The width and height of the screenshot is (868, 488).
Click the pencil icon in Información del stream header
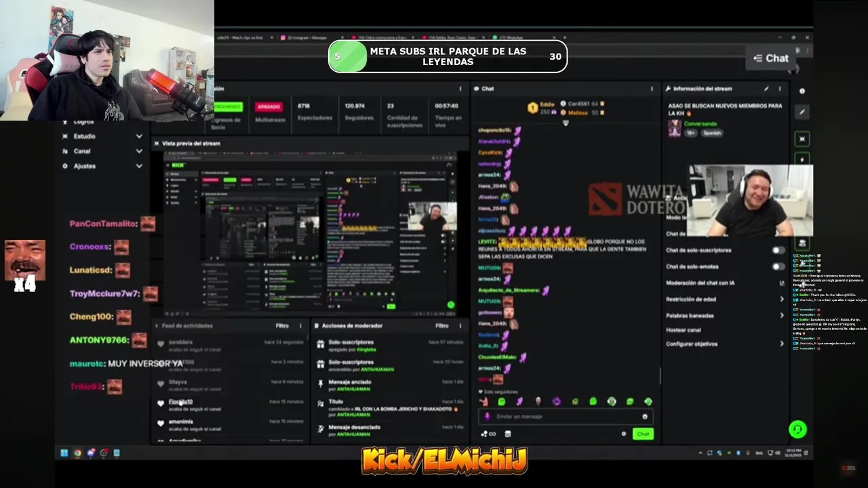pyautogui.click(x=766, y=89)
